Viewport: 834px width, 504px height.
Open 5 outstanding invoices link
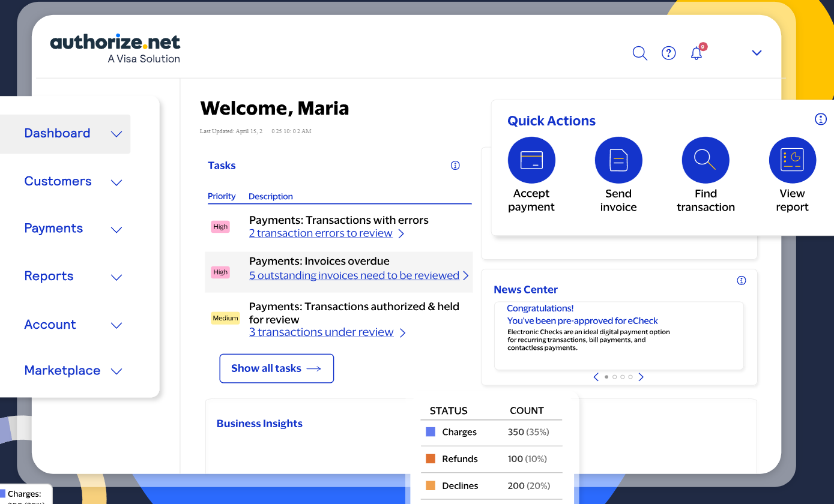click(354, 275)
